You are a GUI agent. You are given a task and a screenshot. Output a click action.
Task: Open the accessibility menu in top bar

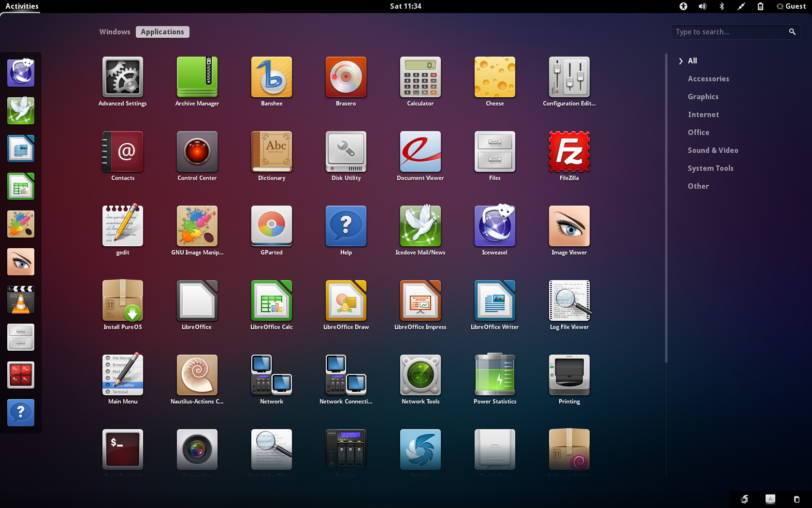[683, 6]
